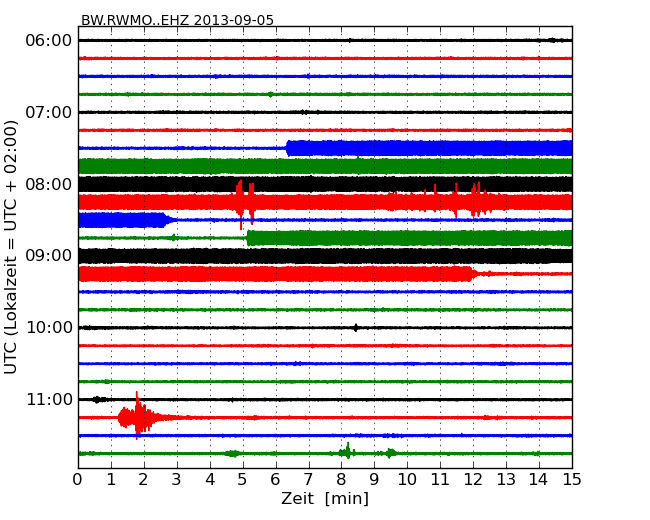This screenshot has width=650, height=520.
Task: Click the x-axis tick label '6'
Action: 275,480
